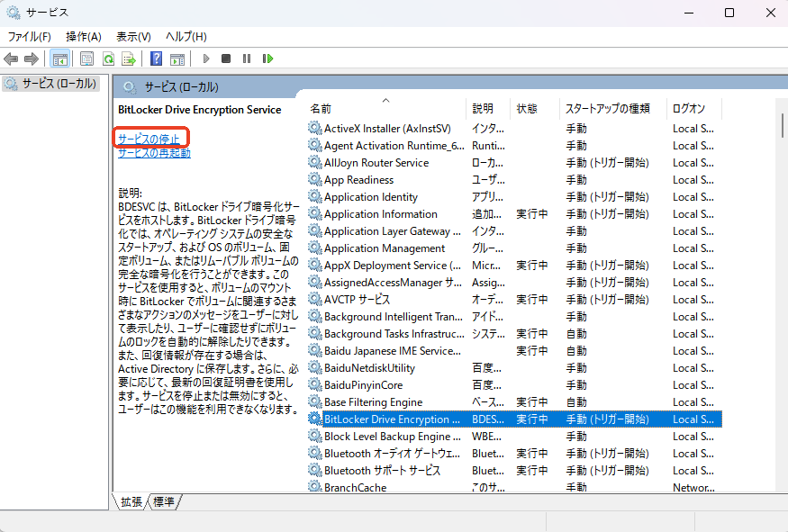This screenshot has width=788, height=532.
Task: Start the service via the toolbar play icon
Action: [x=206, y=59]
